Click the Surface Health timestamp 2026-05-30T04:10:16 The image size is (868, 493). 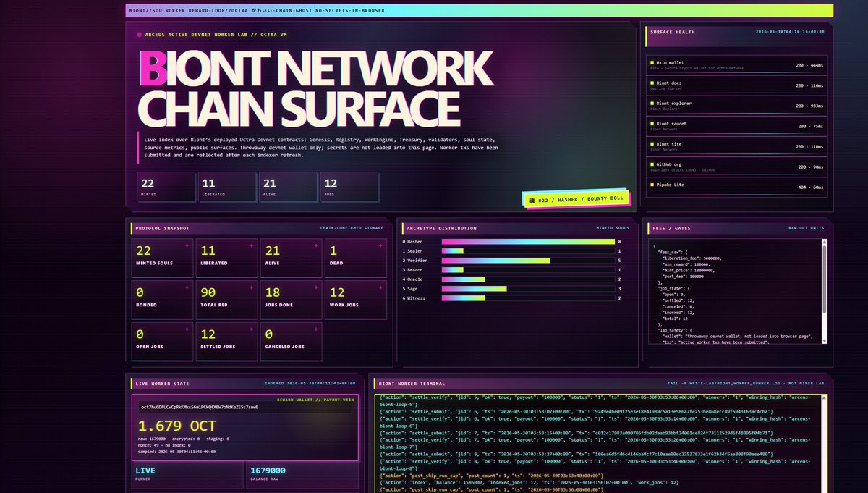pos(790,32)
